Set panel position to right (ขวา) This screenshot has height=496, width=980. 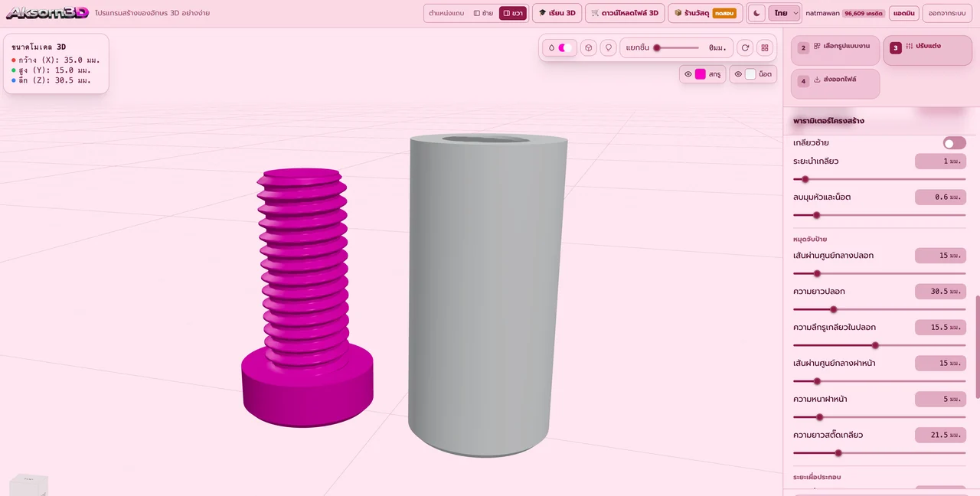pyautogui.click(x=513, y=13)
